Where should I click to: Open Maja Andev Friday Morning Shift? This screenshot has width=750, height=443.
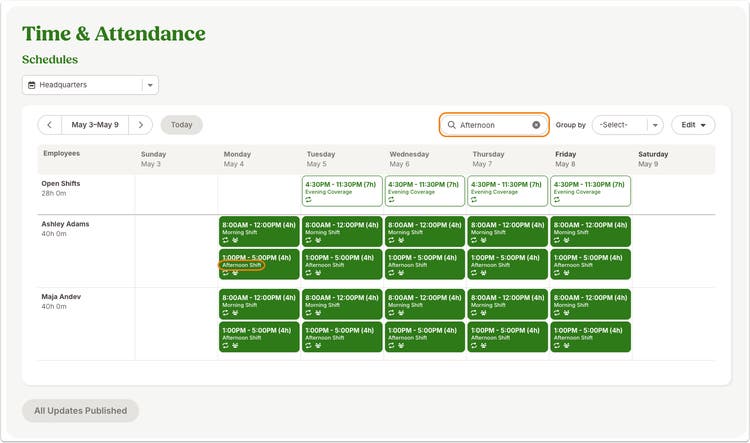pyautogui.click(x=590, y=304)
